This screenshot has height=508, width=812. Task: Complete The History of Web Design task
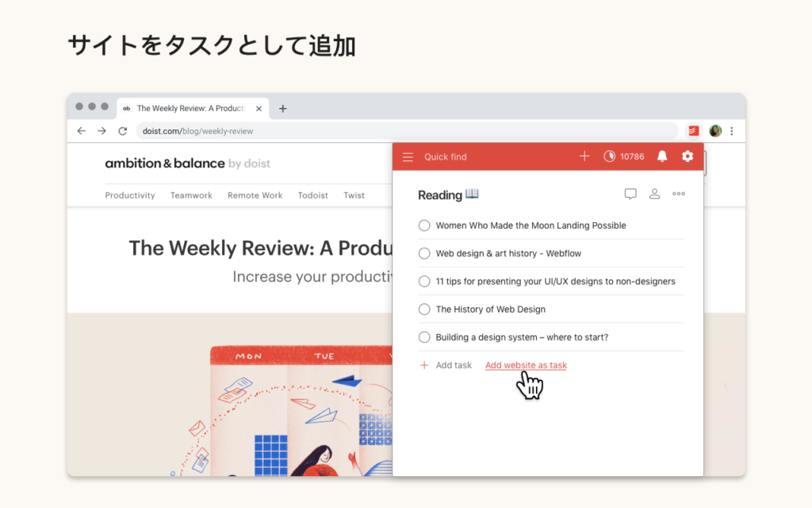coord(424,310)
